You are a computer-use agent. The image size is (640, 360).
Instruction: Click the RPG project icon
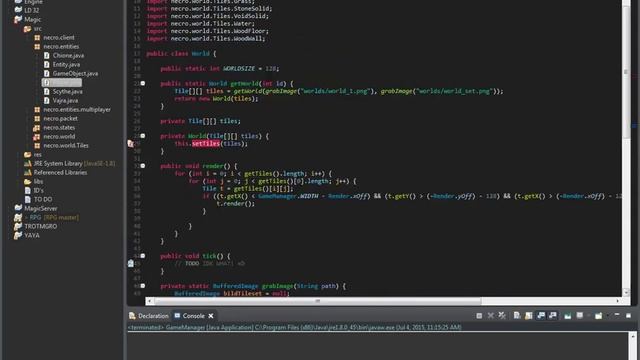point(18,217)
